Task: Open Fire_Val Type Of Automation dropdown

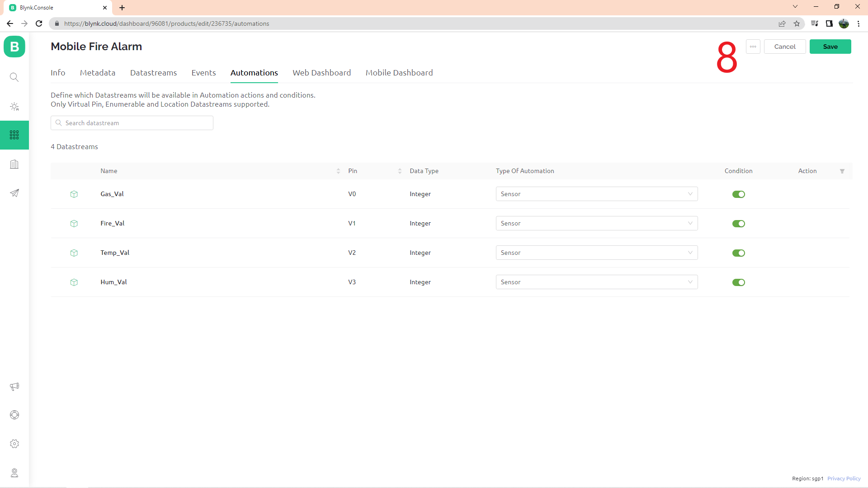Action: click(x=596, y=223)
